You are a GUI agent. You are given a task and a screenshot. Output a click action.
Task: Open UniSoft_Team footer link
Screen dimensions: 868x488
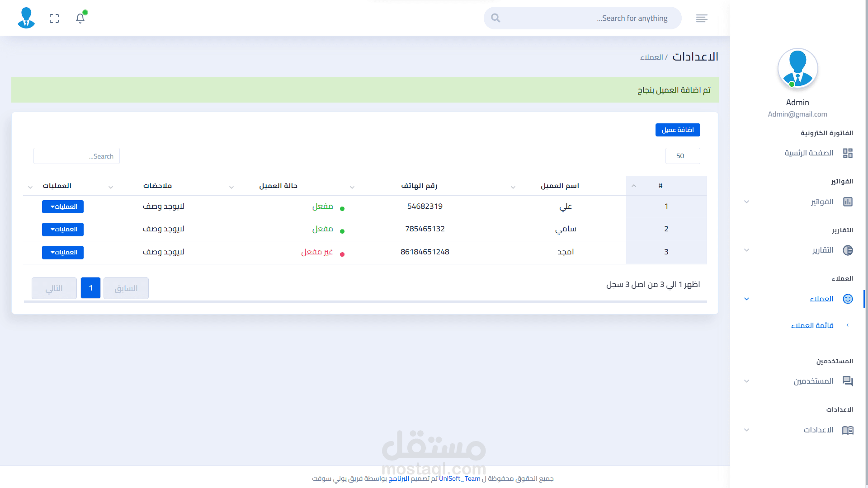pyautogui.click(x=459, y=479)
